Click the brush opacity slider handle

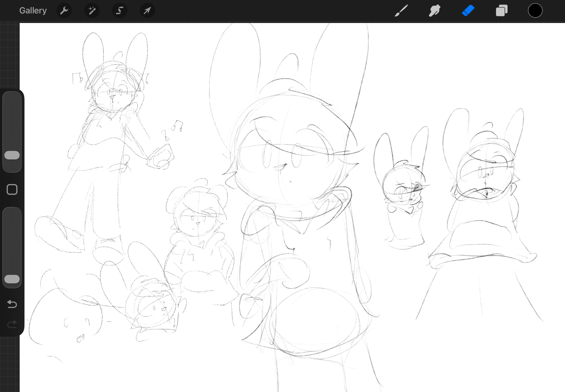point(12,279)
